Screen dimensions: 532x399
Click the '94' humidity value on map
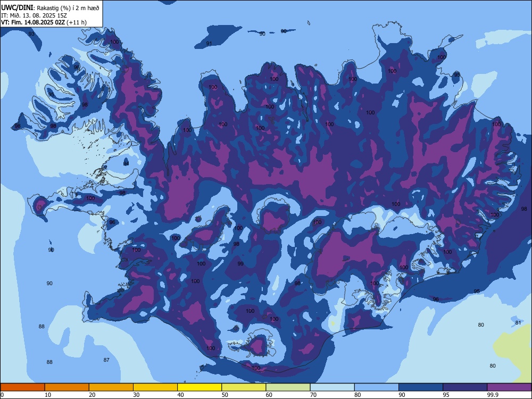126,163
